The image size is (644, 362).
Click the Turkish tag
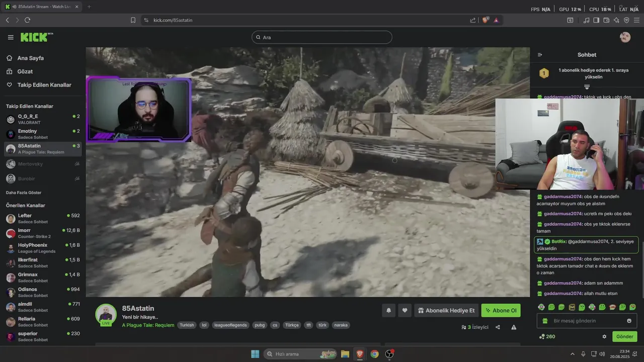click(187, 325)
